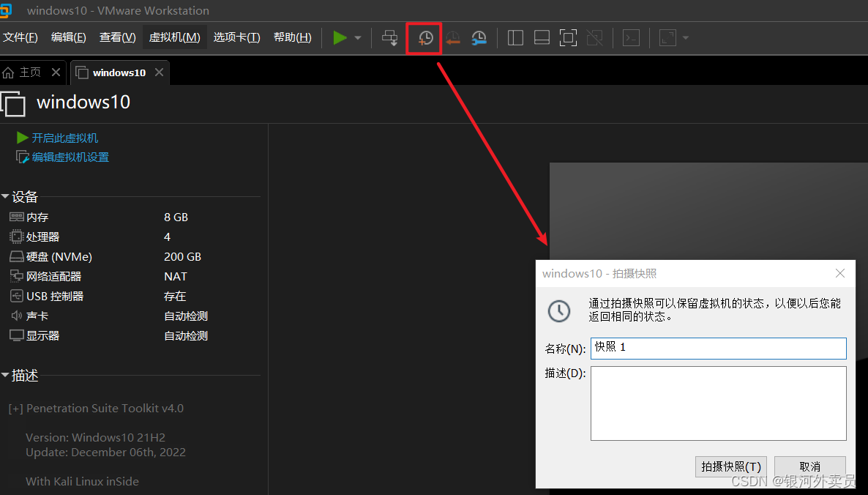Click the take snapshot clock icon in toolbar
The width and height of the screenshot is (868, 495).
pos(424,38)
